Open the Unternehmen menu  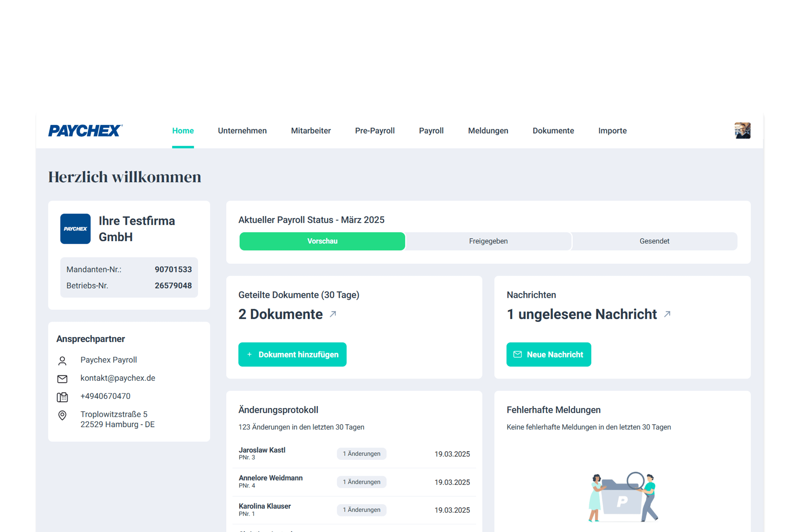click(x=242, y=130)
